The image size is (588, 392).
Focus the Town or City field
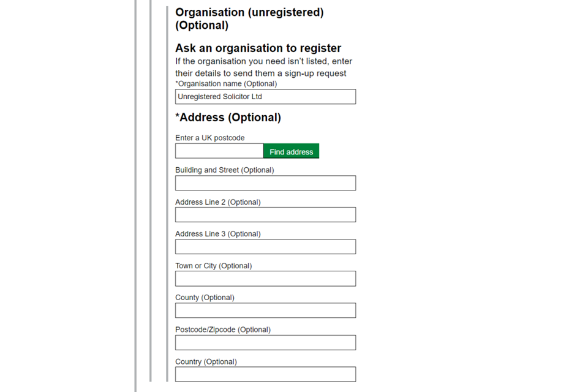pyautogui.click(x=265, y=279)
